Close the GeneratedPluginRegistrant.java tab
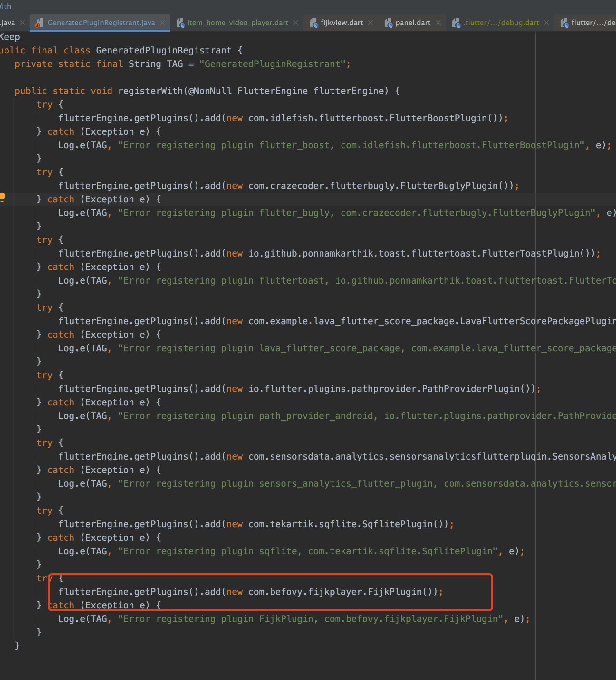The width and height of the screenshot is (616, 680). coord(162,23)
